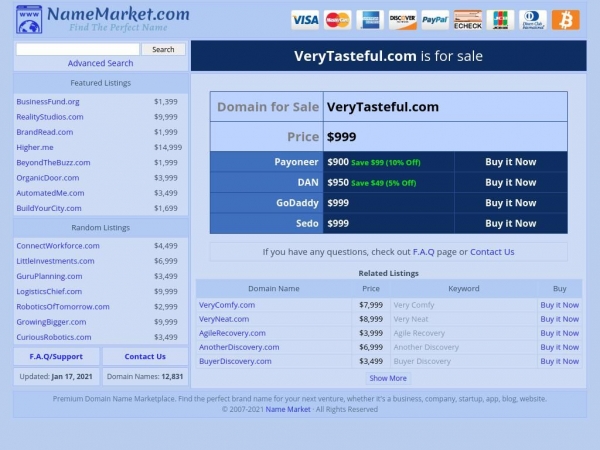600x450 pixels.
Task: Click the Payoneer $900 discounted price
Action: coord(338,162)
